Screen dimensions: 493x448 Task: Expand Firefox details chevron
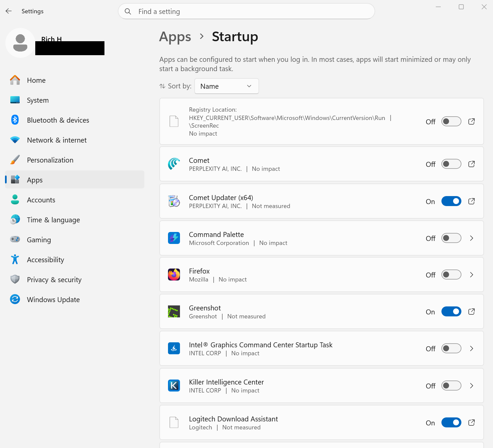[x=471, y=275]
